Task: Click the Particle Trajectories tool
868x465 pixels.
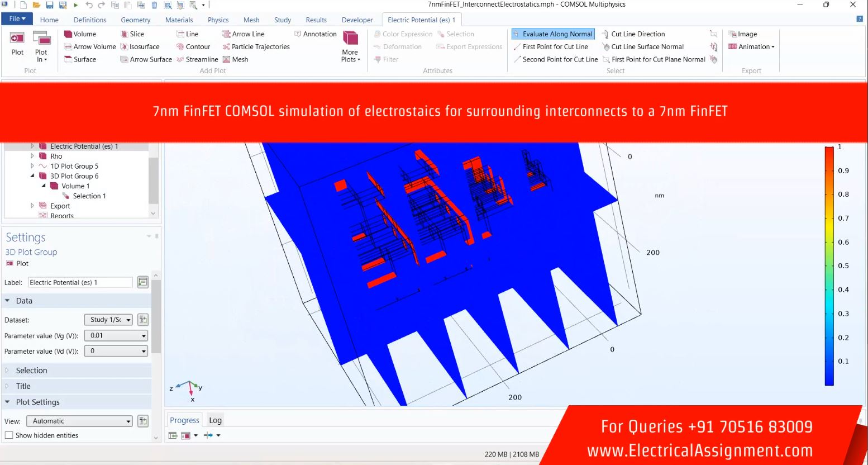Action: (x=256, y=47)
